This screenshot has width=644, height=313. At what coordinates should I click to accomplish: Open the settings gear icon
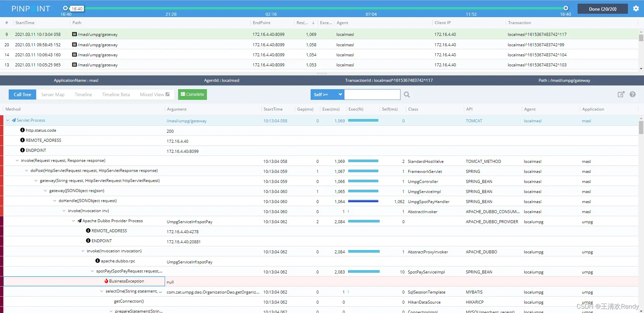pyautogui.click(x=636, y=9)
